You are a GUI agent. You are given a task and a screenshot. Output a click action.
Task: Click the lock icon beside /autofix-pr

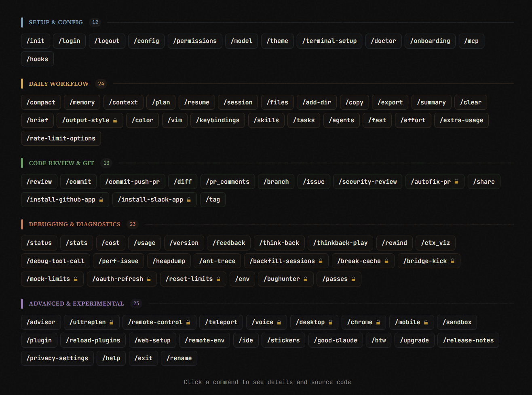(456, 182)
